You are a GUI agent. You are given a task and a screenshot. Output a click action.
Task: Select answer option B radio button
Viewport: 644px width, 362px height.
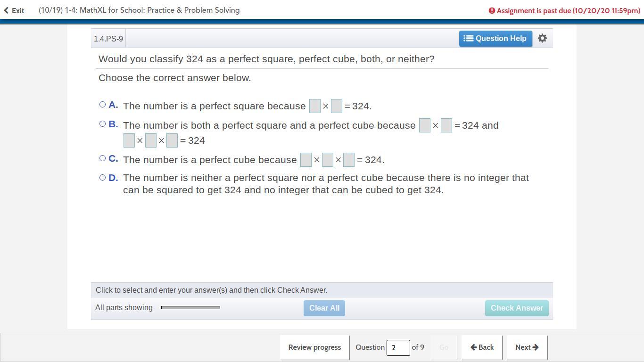click(x=102, y=124)
